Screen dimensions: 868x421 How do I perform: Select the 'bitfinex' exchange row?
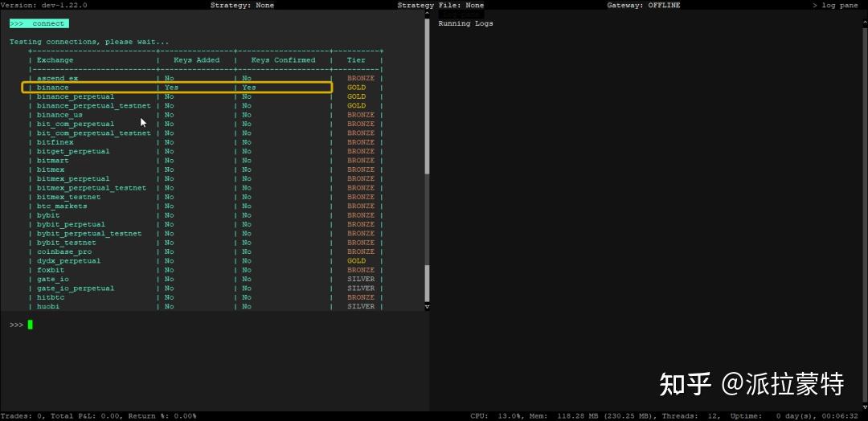pos(206,142)
